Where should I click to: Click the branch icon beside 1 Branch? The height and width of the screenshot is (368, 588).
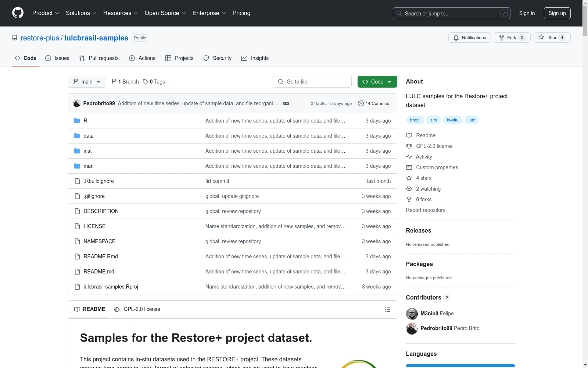tap(114, 82)
